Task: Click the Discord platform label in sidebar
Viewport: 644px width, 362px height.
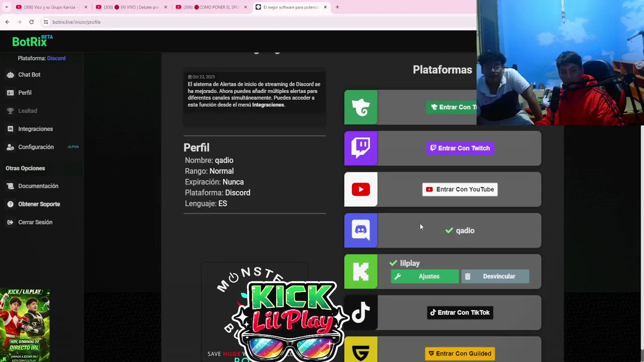Action: 56,58
